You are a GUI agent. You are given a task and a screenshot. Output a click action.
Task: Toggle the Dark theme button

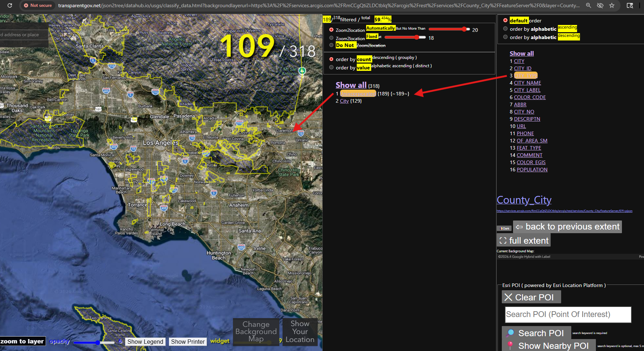[504, 228]
